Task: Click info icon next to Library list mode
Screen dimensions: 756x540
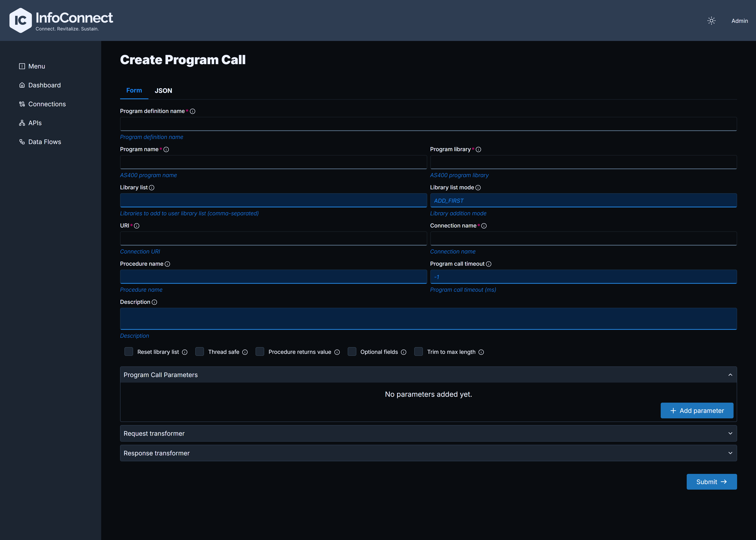Action: 478,188
